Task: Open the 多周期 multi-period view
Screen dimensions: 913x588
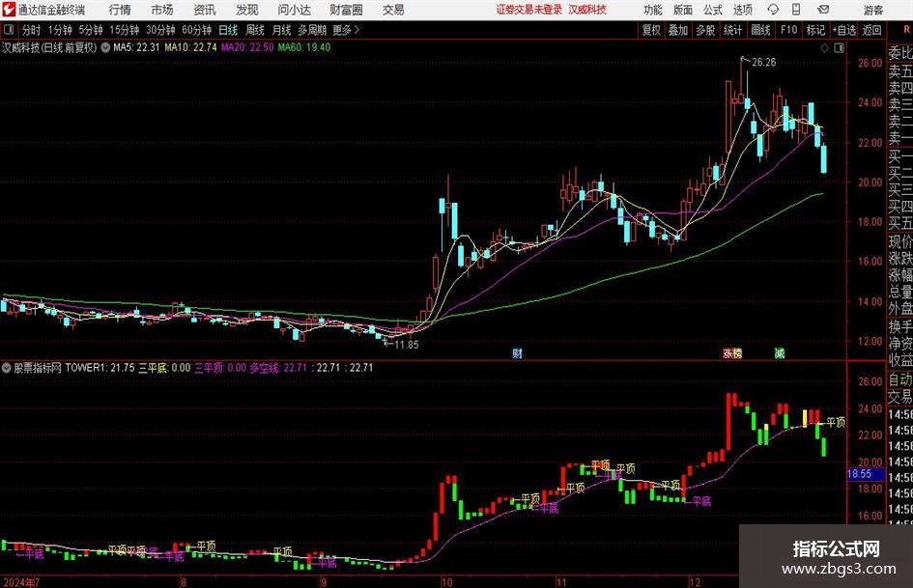Action: (x=312, y=30)
